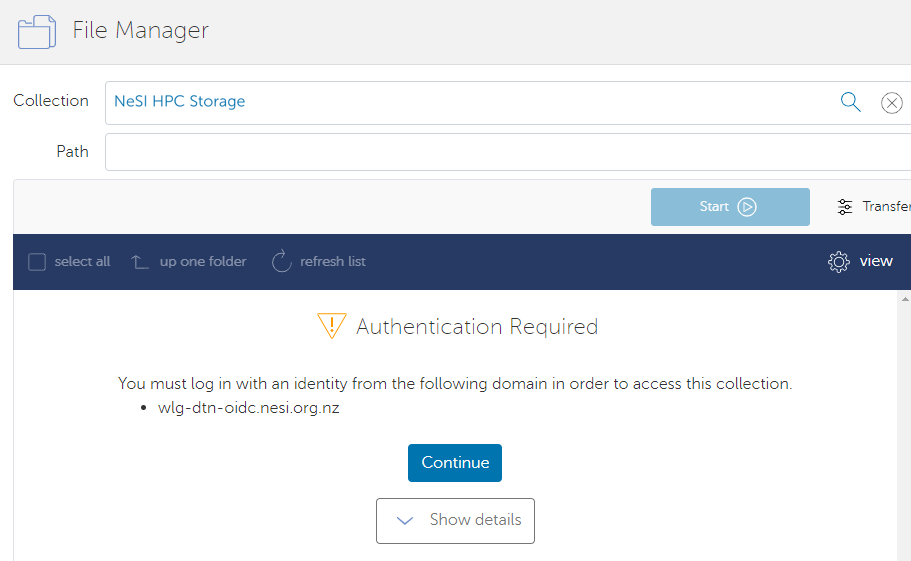Click the File Manager page title
Image resolution: width=911 pixels, height=561 pixels.
(x=140, y=30)
